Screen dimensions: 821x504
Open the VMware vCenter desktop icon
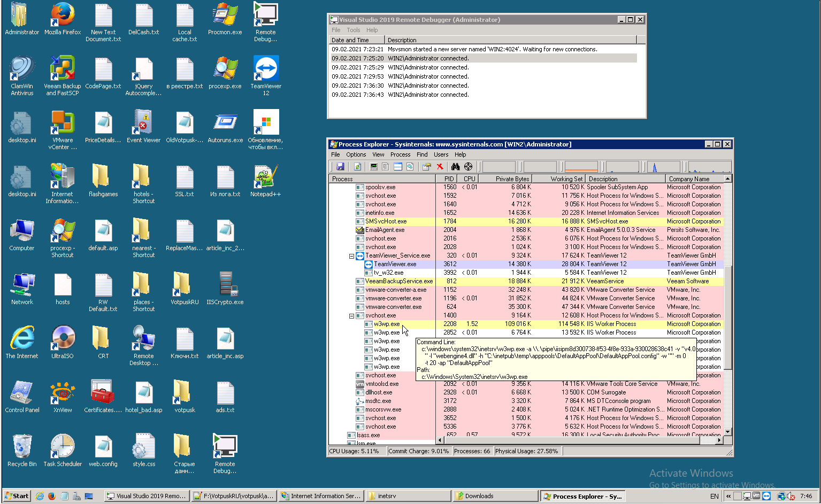pos(63,130)
